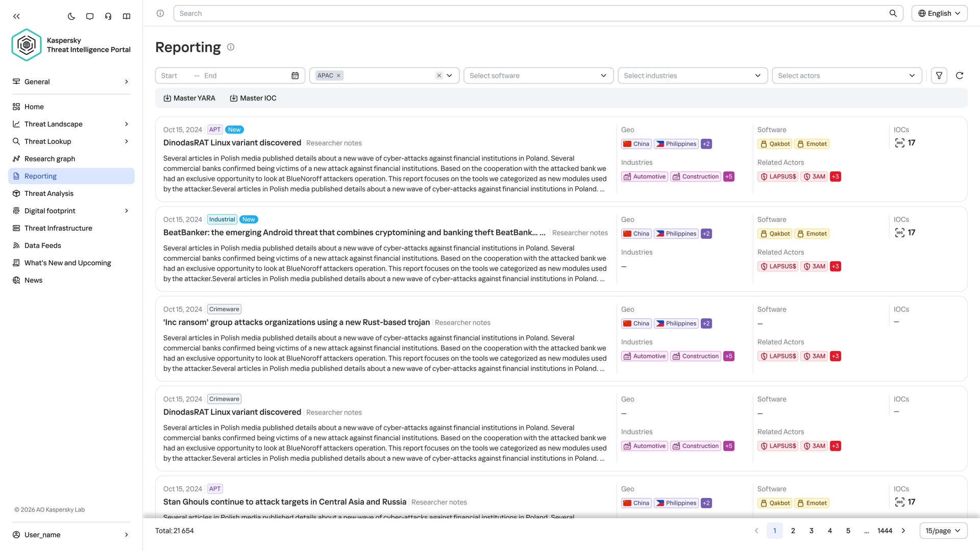
Task: Open News section
Action: tap(71, 280)
